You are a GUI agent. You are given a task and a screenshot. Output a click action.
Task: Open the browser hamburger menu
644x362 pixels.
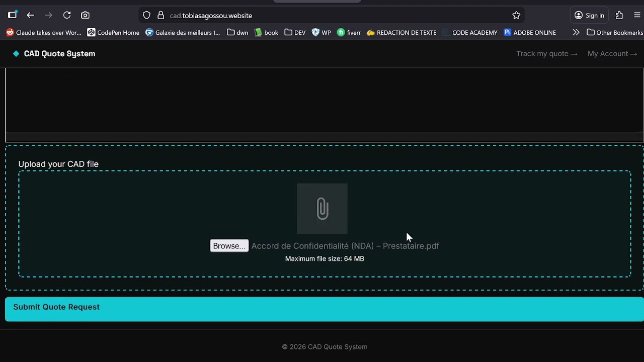[x=637, y=15]
